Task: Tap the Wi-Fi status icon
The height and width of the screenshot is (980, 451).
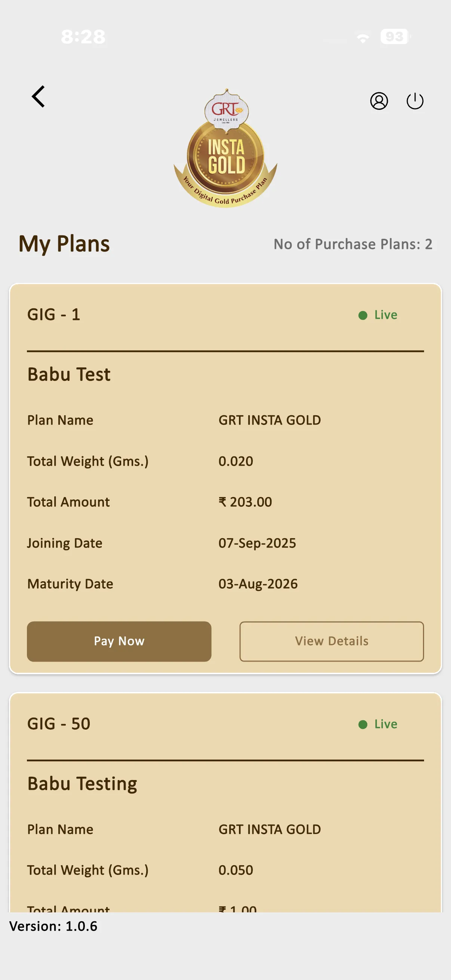Action: coord(363,37)
